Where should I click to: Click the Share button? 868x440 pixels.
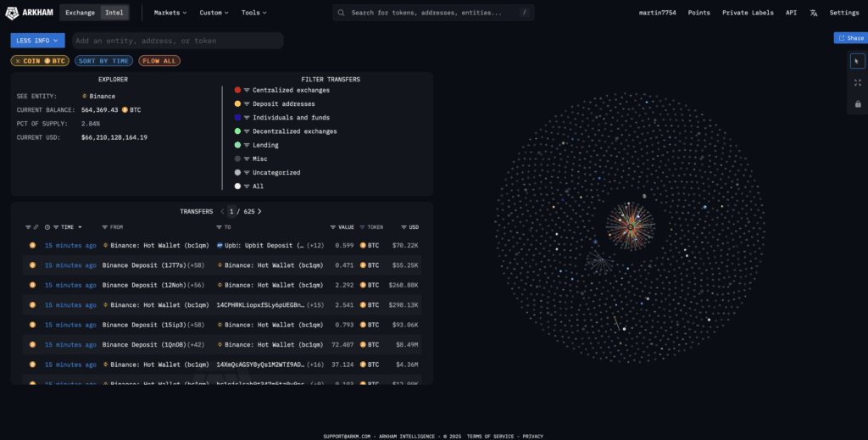[851, 37]
